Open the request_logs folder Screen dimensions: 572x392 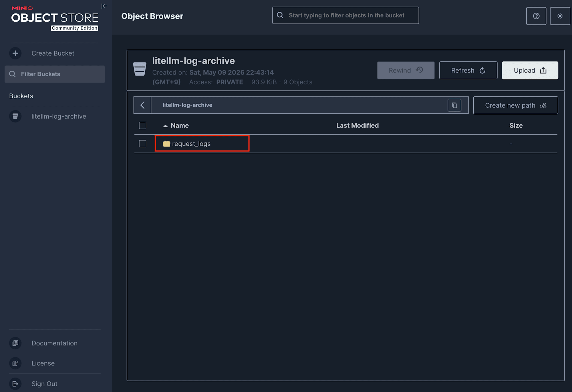click(x=191, y=144)
